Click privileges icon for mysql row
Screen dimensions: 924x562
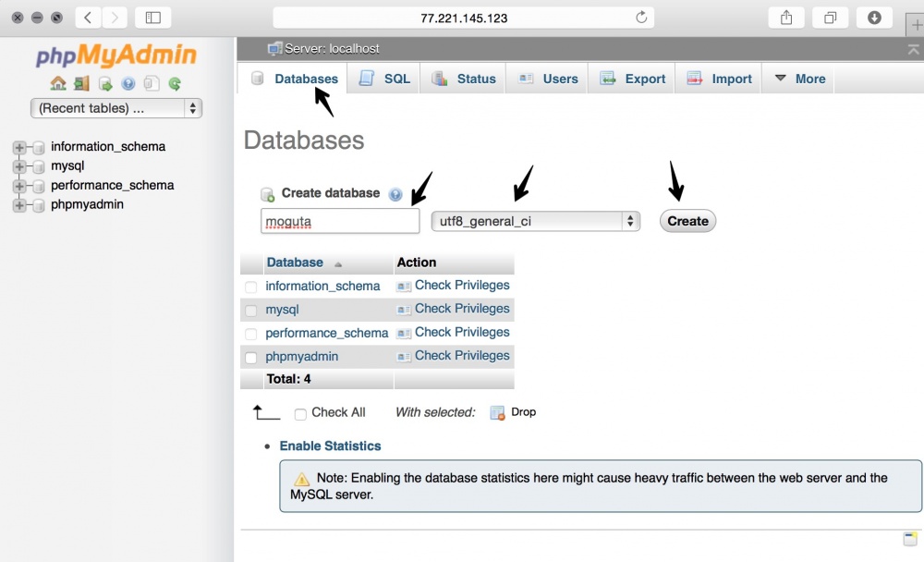click(x=404, y=310)
